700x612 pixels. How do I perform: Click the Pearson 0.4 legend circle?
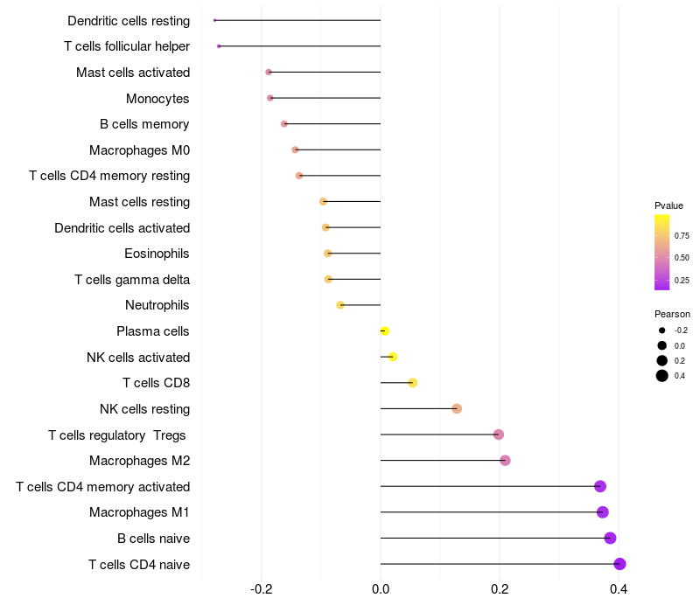pos(662,376)
